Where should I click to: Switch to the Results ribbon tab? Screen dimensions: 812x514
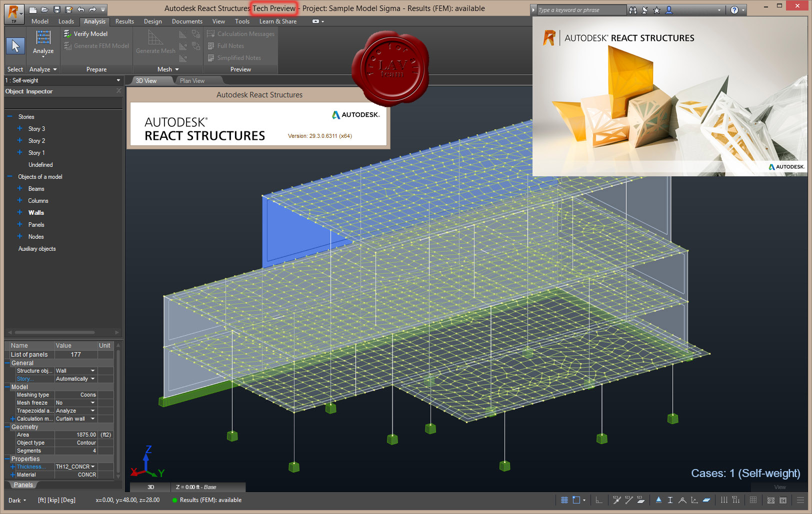coord(124,21)
